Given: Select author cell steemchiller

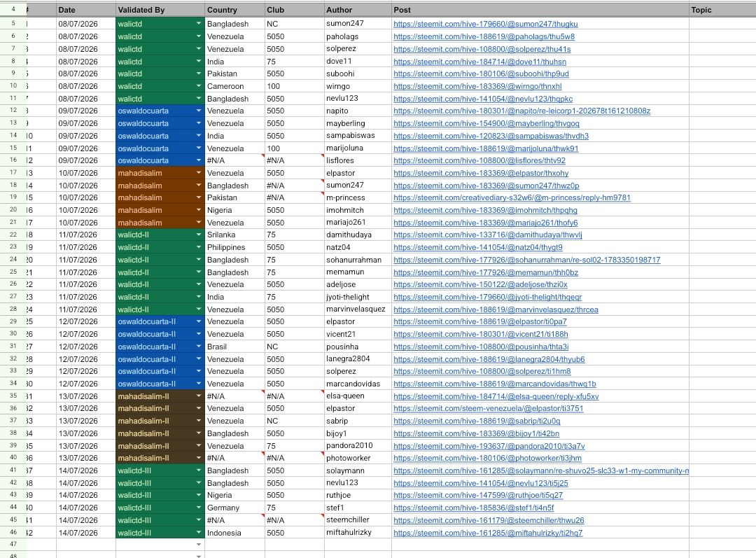Looking at the screenshot, I should pos(358,520).
